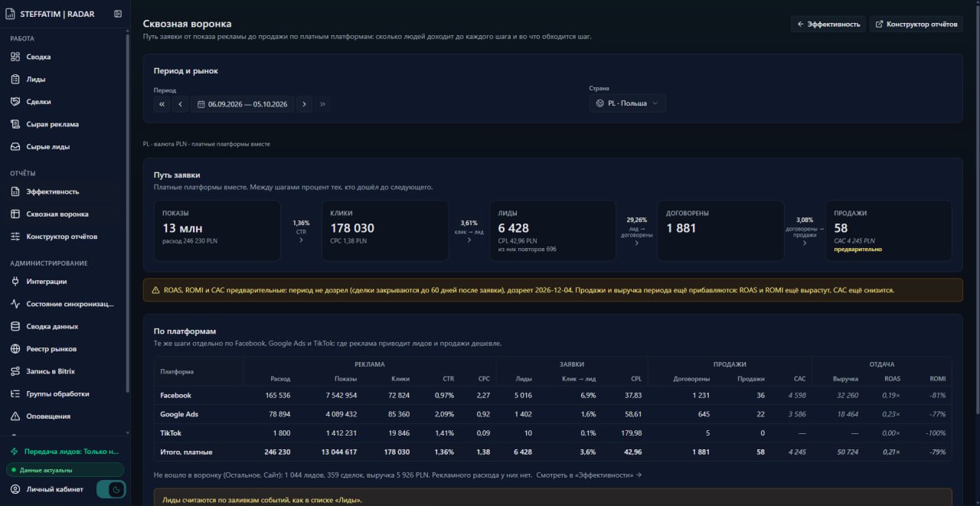The width and height of the screenshot is (980, 506).
Task: Click the Расход column header
Action: point(280,379)
